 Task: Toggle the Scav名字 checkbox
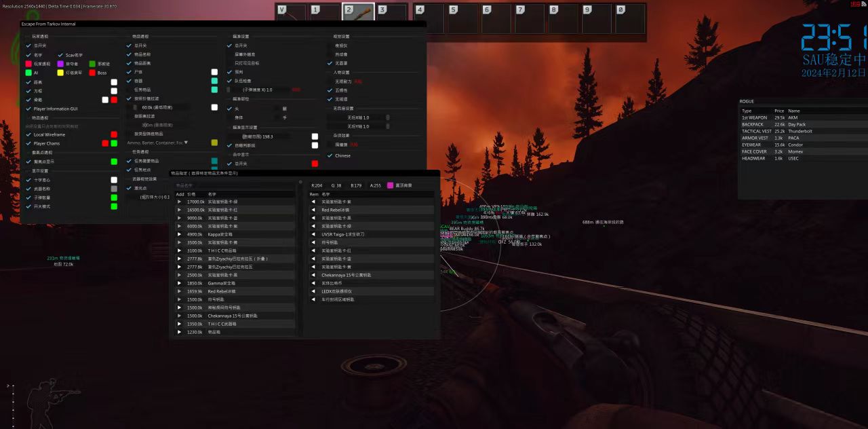coord(60,55)
